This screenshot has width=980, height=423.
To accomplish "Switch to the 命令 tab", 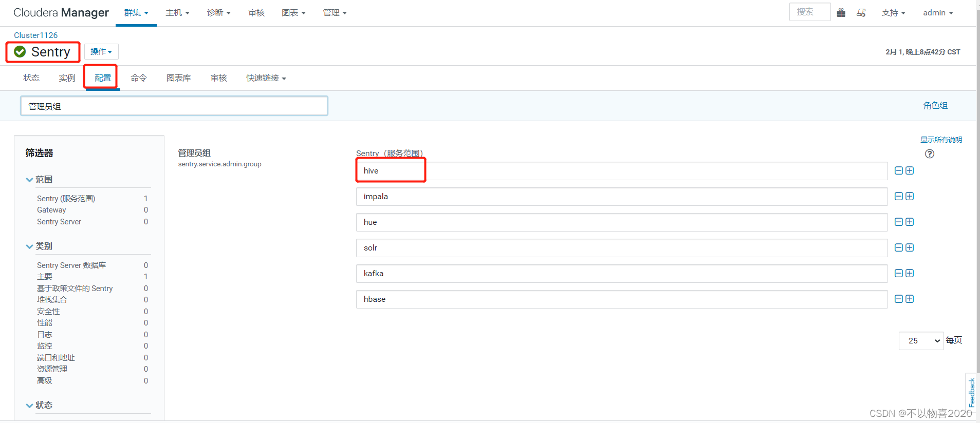I will click(139, 78).
